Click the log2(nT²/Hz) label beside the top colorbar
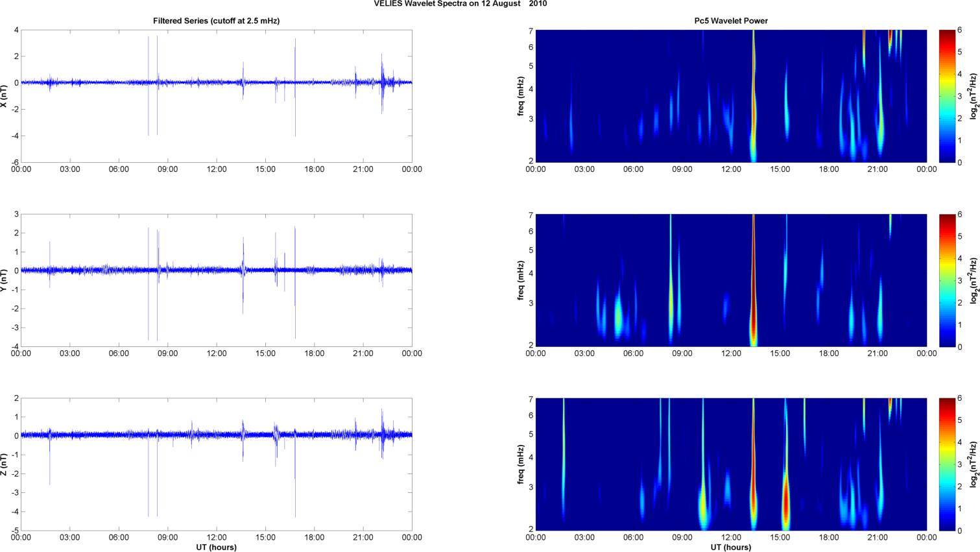The width and height of the screenshot is (980, 552). coord(974,96)
